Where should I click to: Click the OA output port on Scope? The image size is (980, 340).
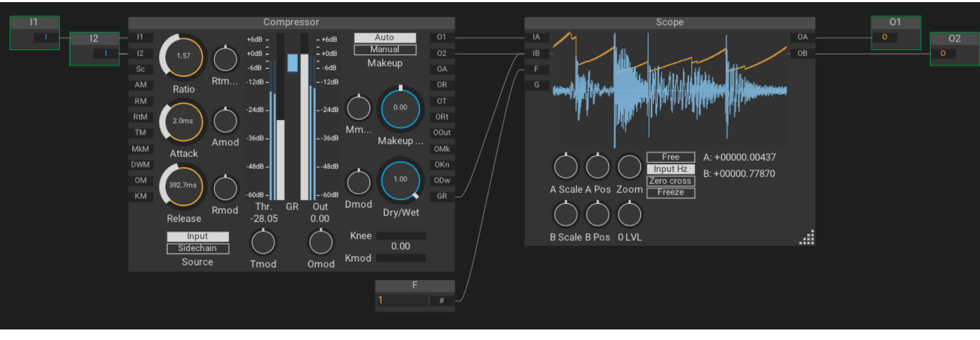click(803, 37)
